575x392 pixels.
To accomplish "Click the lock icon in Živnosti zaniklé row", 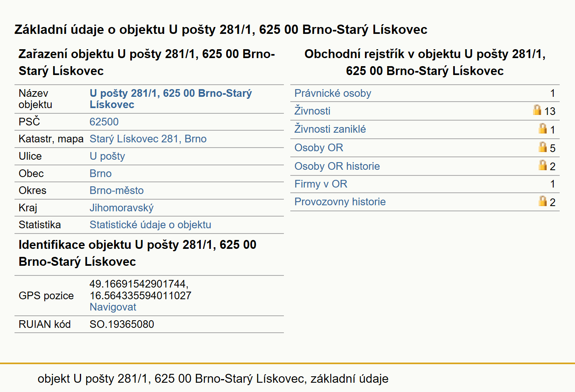I will [543, 128].
